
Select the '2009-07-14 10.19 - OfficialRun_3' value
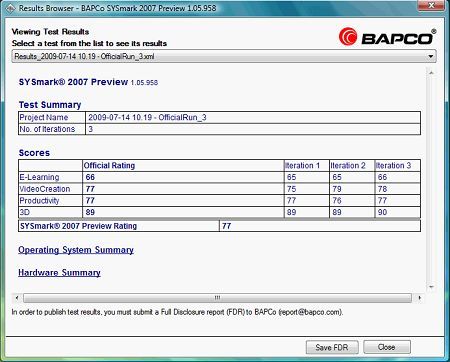(x=147, y=117)
